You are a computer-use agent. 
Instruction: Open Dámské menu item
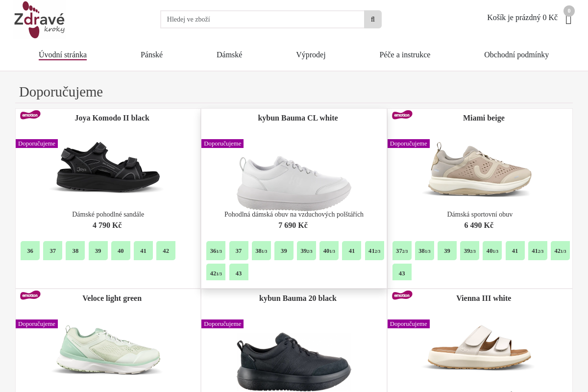tap(229, 55)
